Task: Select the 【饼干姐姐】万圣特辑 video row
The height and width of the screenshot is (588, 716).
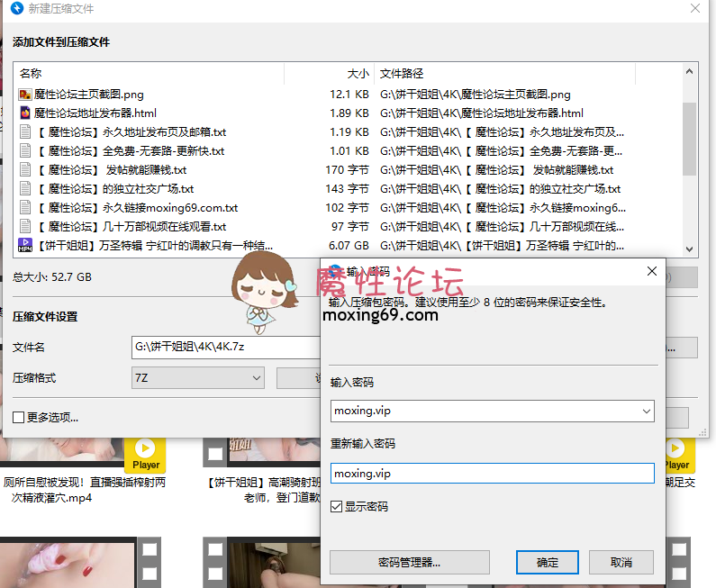Action: click(349, 246)
